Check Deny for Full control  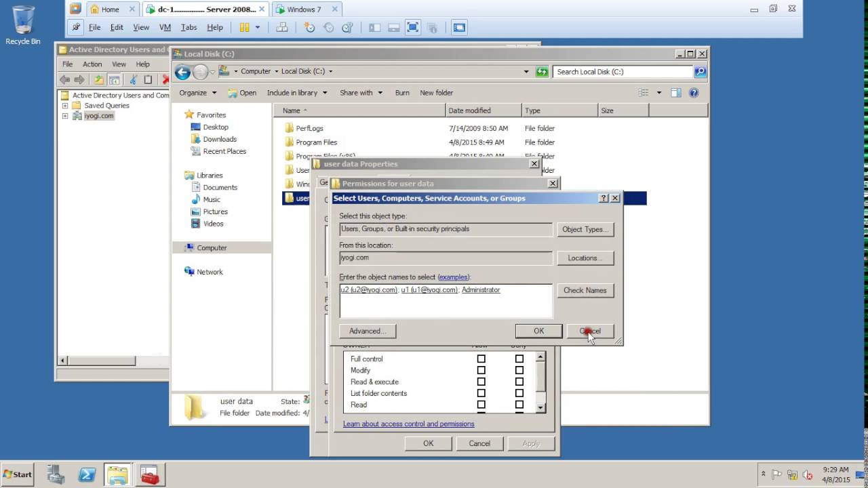[x=519, y=359]
